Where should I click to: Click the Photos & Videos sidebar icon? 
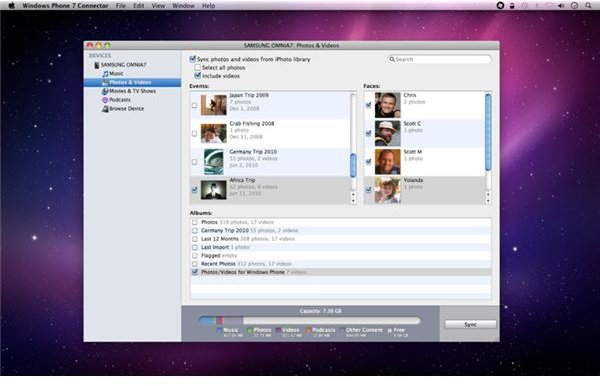click(x=105, y=82)
